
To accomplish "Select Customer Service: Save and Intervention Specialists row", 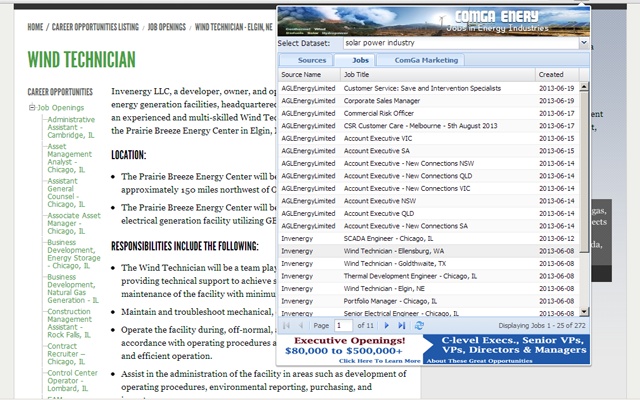I will point(429,88).
